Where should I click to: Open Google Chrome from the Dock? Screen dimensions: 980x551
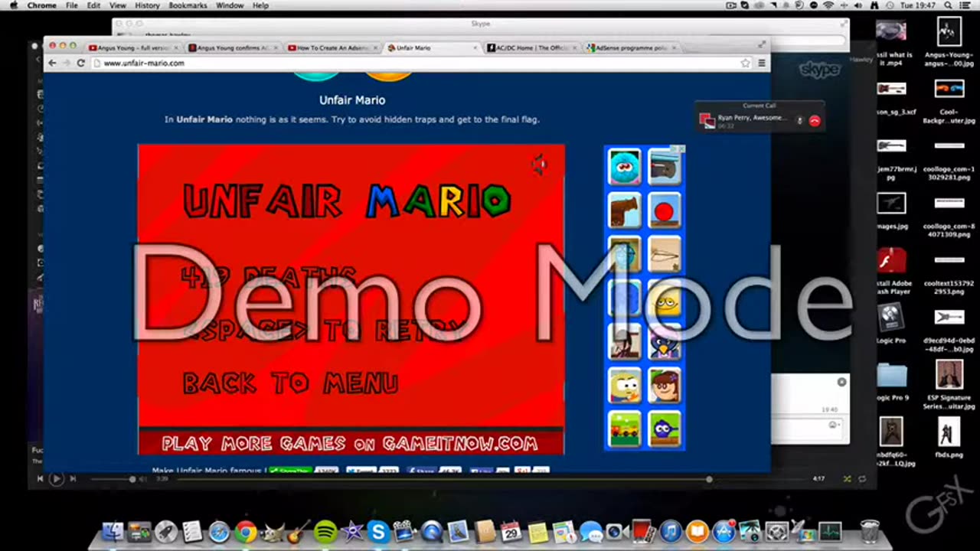click(246, 531)
